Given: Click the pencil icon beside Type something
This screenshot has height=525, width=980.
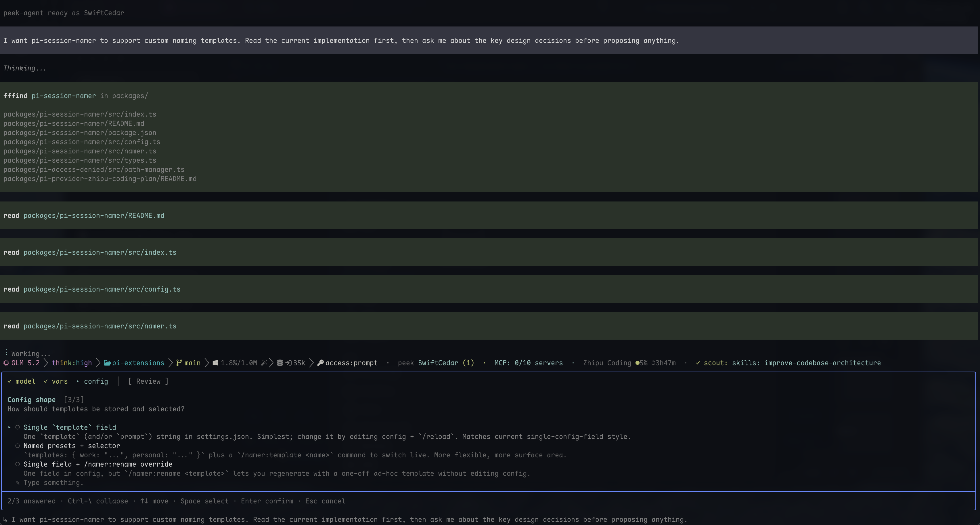Looking at the screenshot, I should click(x=18, y=483).
